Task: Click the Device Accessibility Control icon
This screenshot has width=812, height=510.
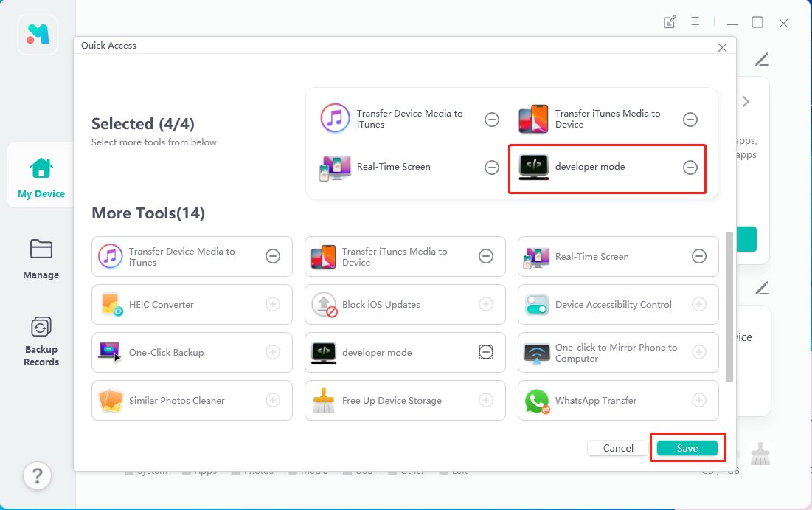Action: 537,304
